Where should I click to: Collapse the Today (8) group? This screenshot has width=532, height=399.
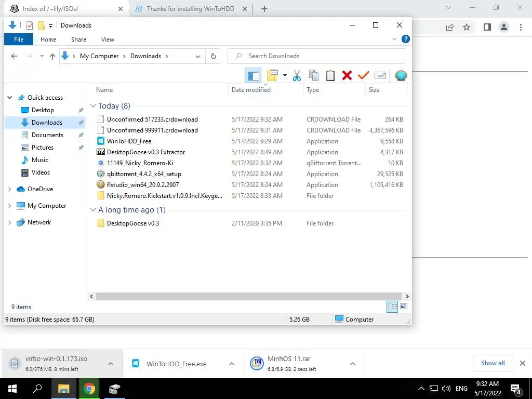[x=94, y=106]
